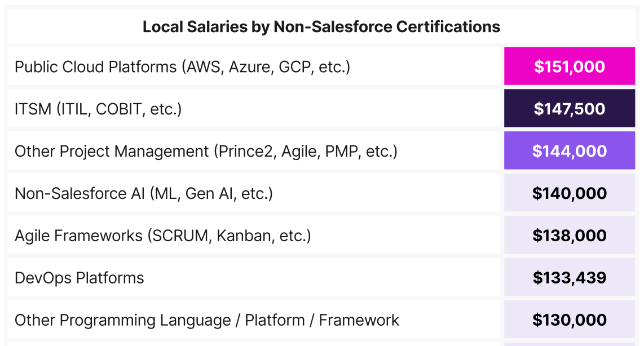Click the purple $144,000 salary cell
This screenshot has width=644, height=346.
(570, 151)
